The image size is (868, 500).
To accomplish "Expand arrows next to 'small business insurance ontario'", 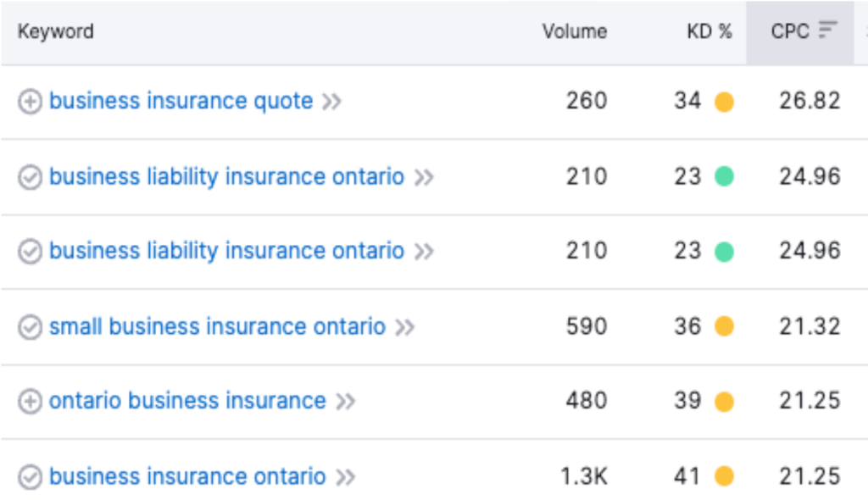I will pos(405,327).
